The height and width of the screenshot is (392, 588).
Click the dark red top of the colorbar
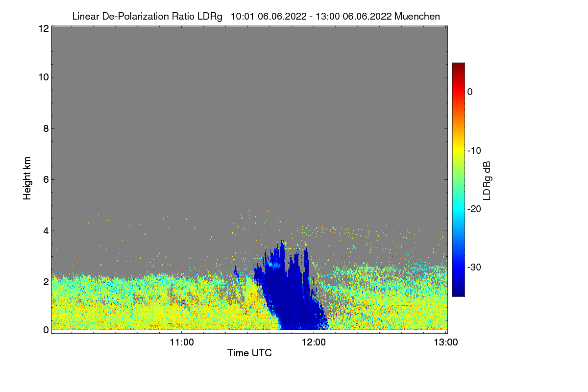(458, 67)
